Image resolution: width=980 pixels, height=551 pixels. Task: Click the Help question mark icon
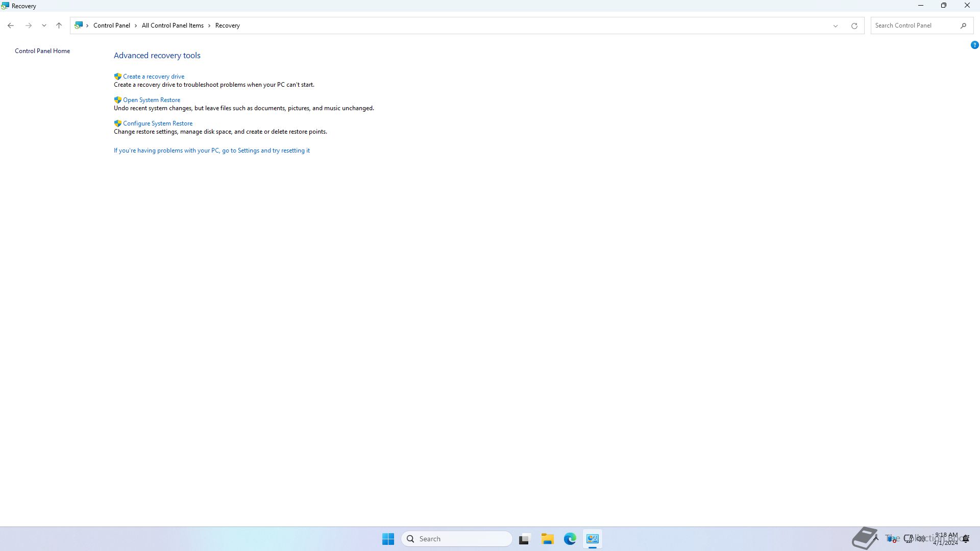[x=974, y=45]
